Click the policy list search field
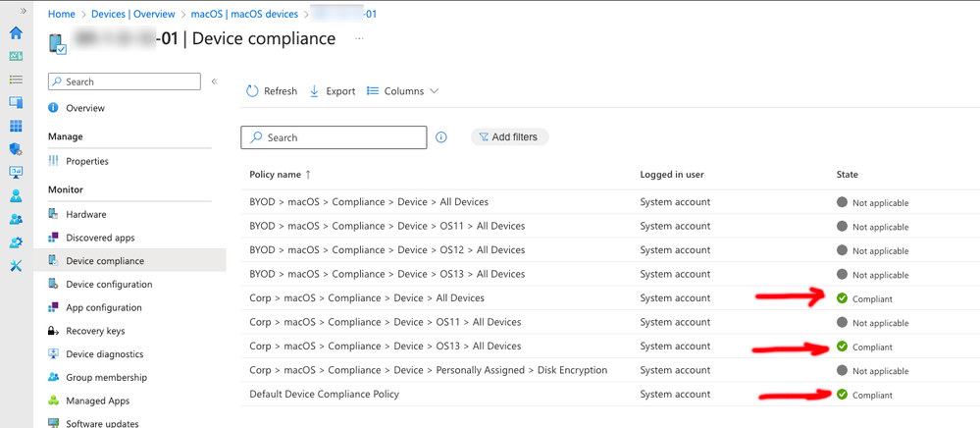The width and height of the screenshot is (980, 428). pyautogui.click(x=334, y=137)
